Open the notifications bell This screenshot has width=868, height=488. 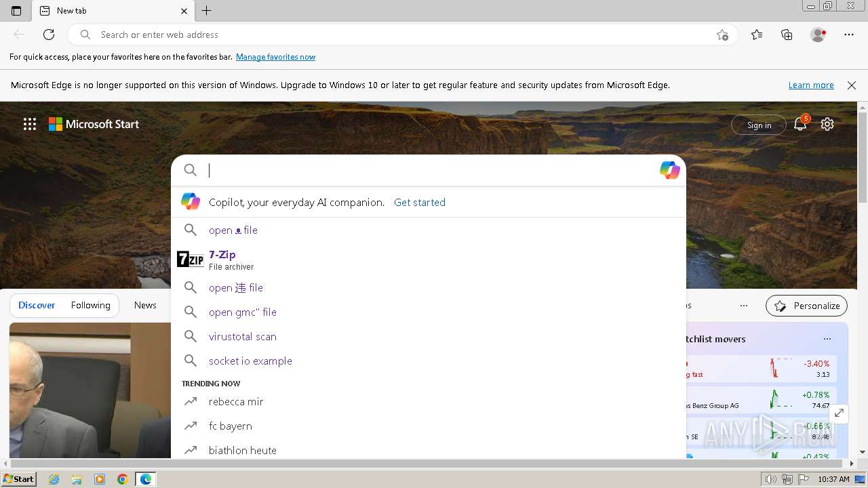click(801, 123)
